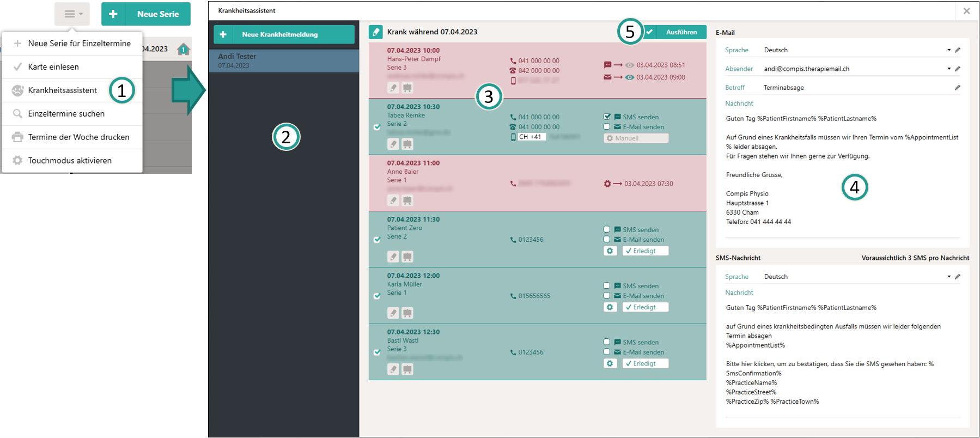Click calendar board icon under Tabea Reinke appointment
The width and height of the screenshot is (980, 438).
tap(407, 144)
